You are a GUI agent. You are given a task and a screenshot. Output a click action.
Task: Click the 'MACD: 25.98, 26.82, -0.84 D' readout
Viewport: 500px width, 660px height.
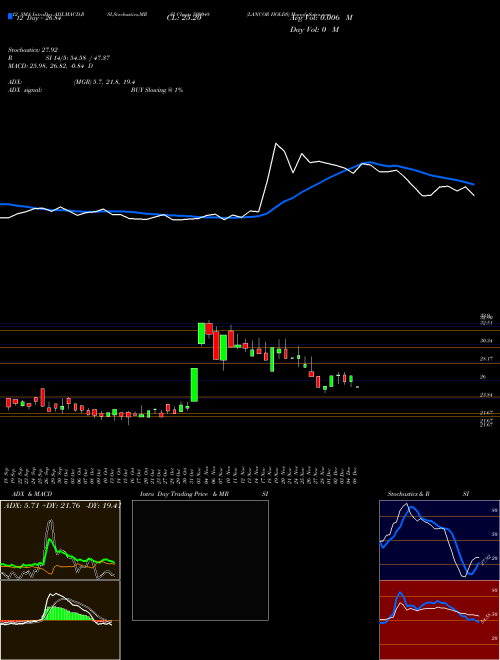(51, 66)
